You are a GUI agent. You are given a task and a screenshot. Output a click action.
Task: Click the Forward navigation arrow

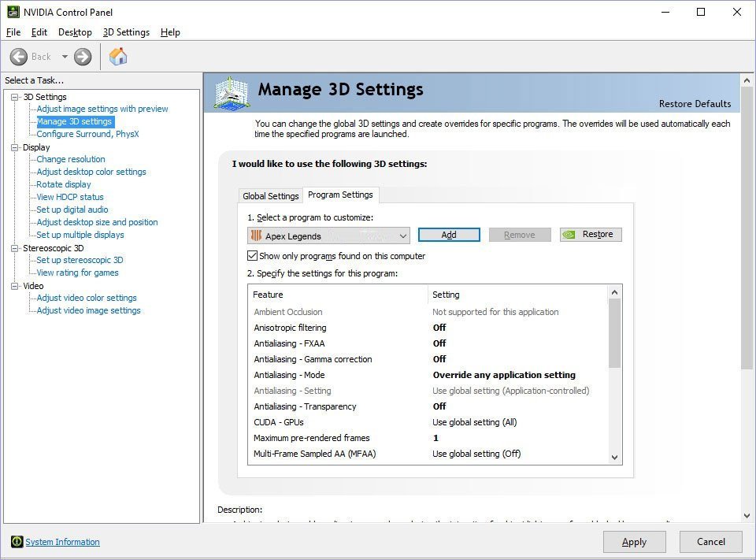82,56
